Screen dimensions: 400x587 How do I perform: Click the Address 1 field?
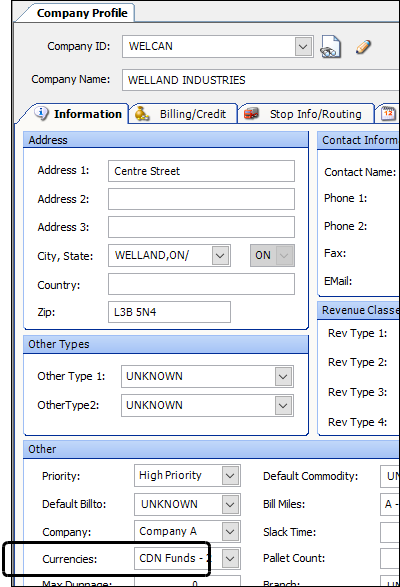point(201,171)
